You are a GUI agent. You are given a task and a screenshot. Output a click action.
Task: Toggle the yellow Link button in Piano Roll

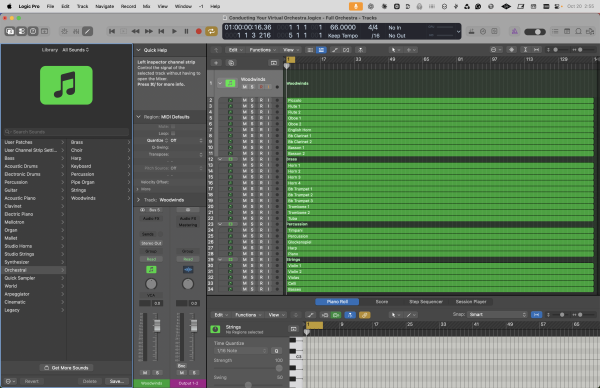[x=364, y=315]
